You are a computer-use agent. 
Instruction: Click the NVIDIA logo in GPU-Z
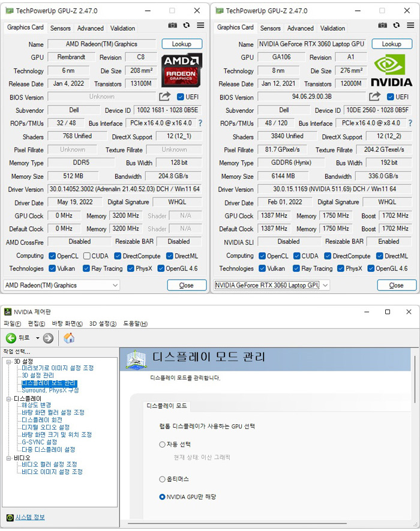coord(392,70)
